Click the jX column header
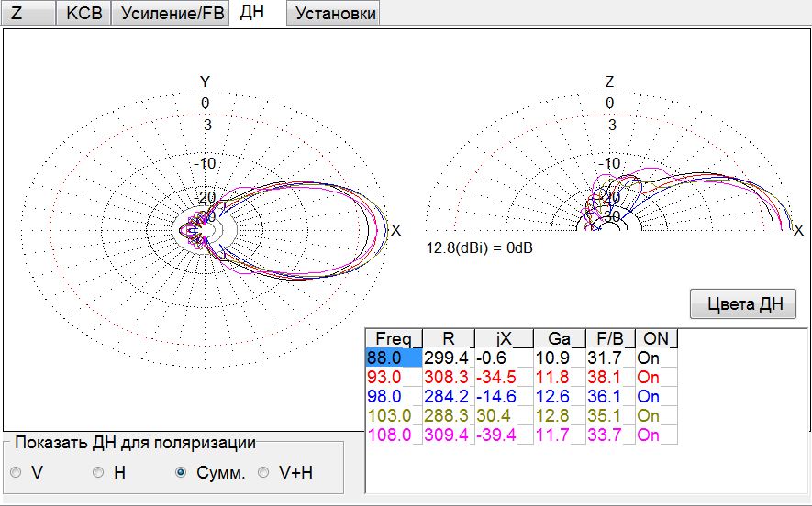 tap(504, 338)
